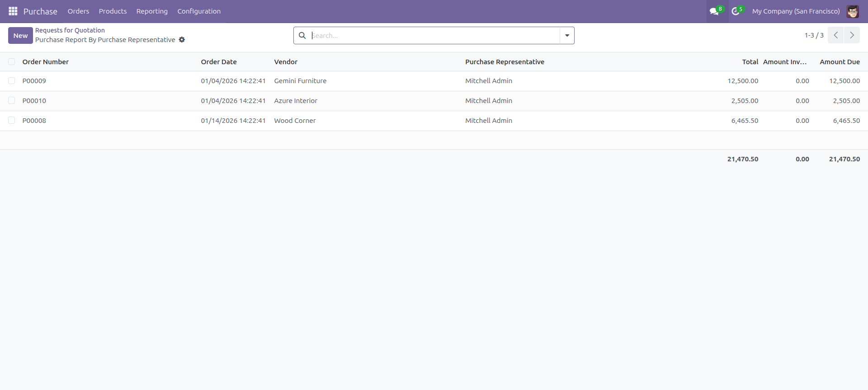The width and height of the screenshot is (868, 390).
Task: Select the checkbox for order P00009
Action: pyautogui.click(x=12, y=81)
